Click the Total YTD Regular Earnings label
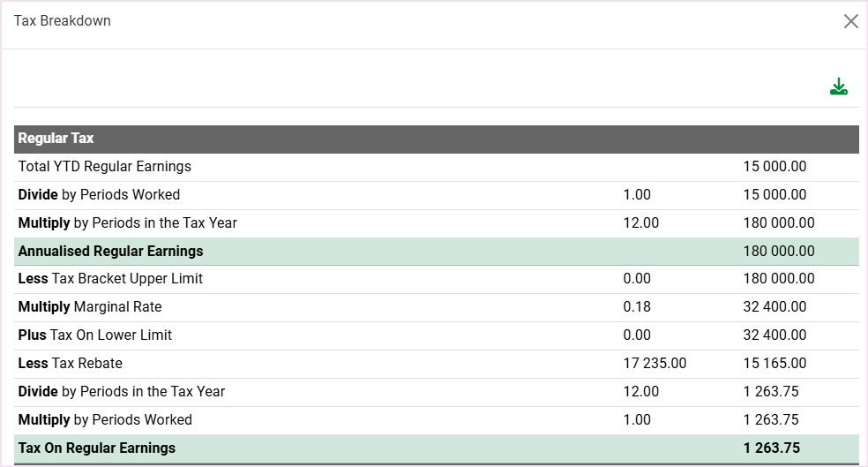The width and height of the screenshot is (868, 467). pyautogui.click(x=105, y=166)
